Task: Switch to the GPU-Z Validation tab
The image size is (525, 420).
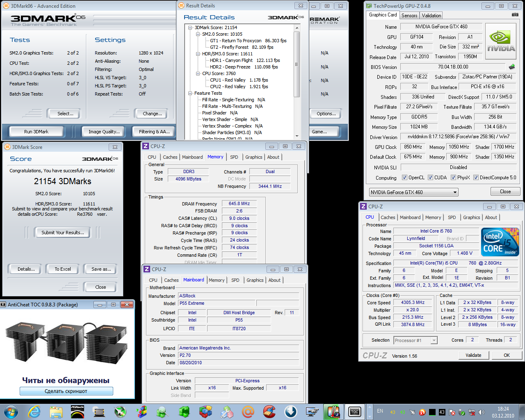Action: (x=431, y=15)
